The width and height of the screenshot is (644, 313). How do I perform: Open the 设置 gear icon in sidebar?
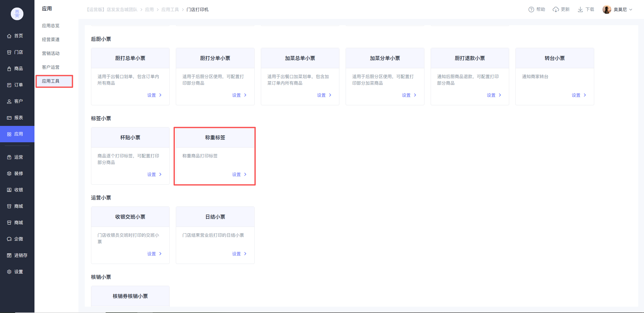(x=9, y=272)
